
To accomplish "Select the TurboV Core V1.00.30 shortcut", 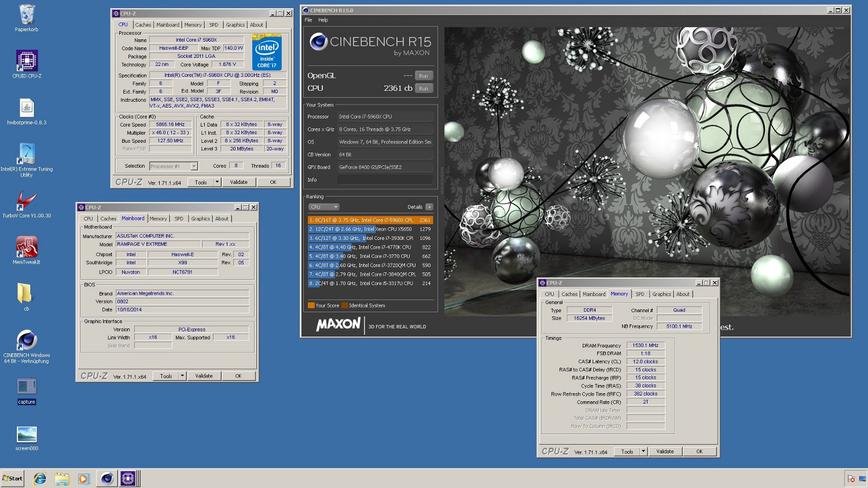I will [27, 205].
